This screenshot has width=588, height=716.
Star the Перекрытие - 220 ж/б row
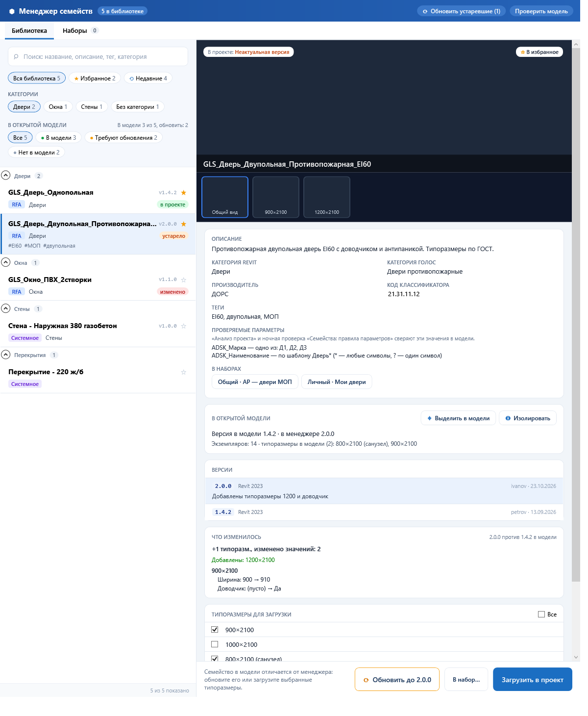(184, 372)
